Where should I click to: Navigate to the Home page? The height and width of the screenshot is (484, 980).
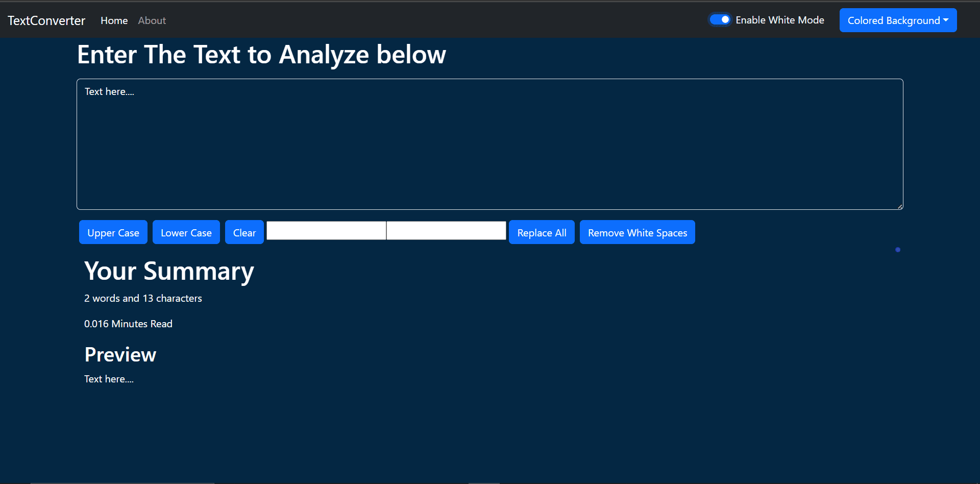[x=114, y=20]
